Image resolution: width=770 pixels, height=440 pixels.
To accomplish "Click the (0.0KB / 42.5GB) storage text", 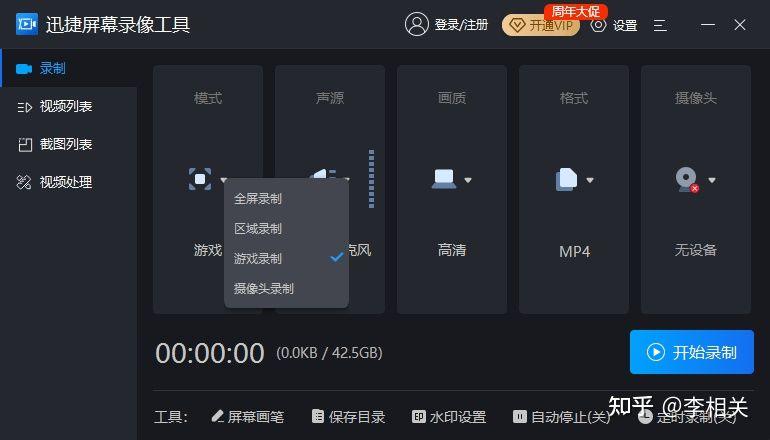I will 330,353.
